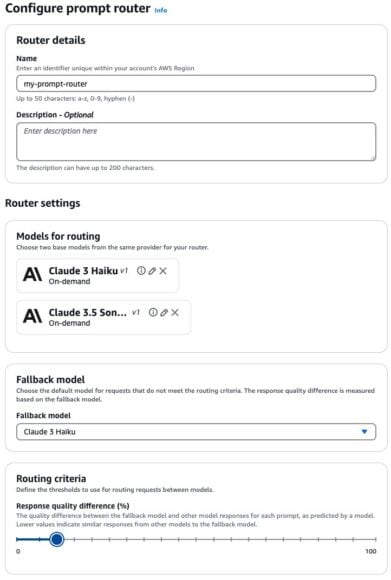
Task: Remove Claude 3 Haiku from routing models
Action: coord(163,271)
